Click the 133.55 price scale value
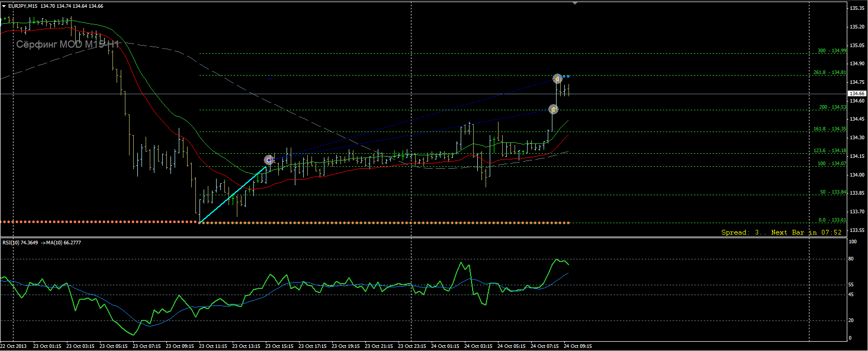 point(857,230)
